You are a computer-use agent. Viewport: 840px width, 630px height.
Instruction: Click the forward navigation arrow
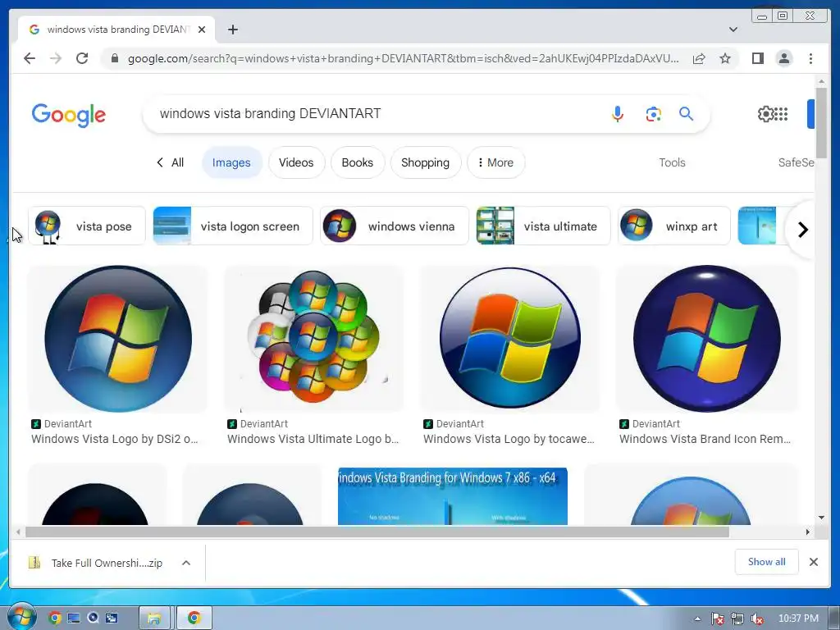56,58
